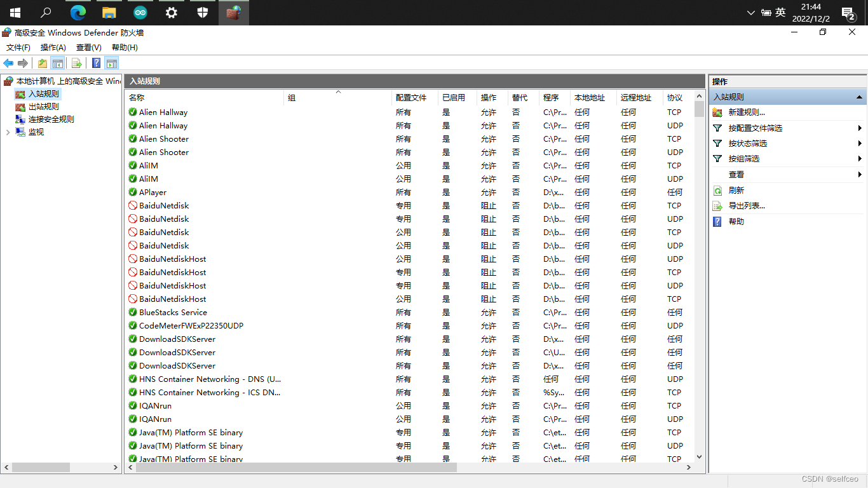Launch Microsoft Edge from taskbar

(78, 12)
